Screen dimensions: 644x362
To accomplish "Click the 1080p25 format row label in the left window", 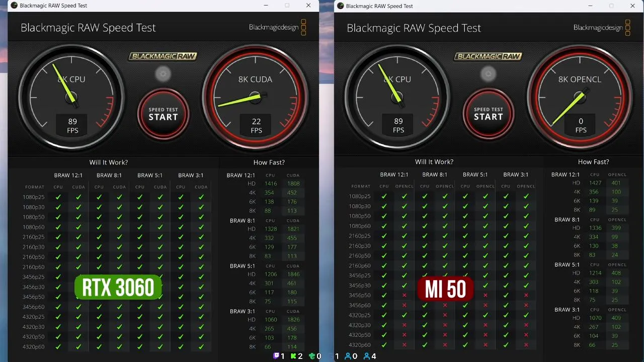I will click(x=33, y=197).
